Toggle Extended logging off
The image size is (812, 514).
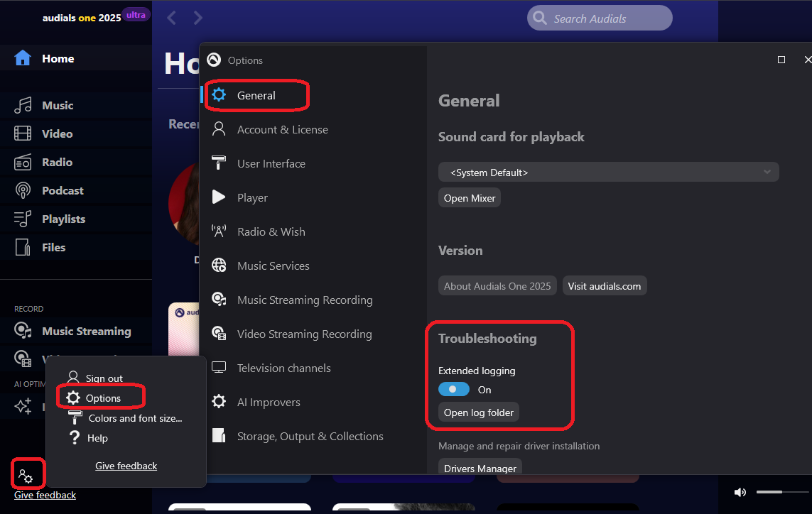point(454,389)
